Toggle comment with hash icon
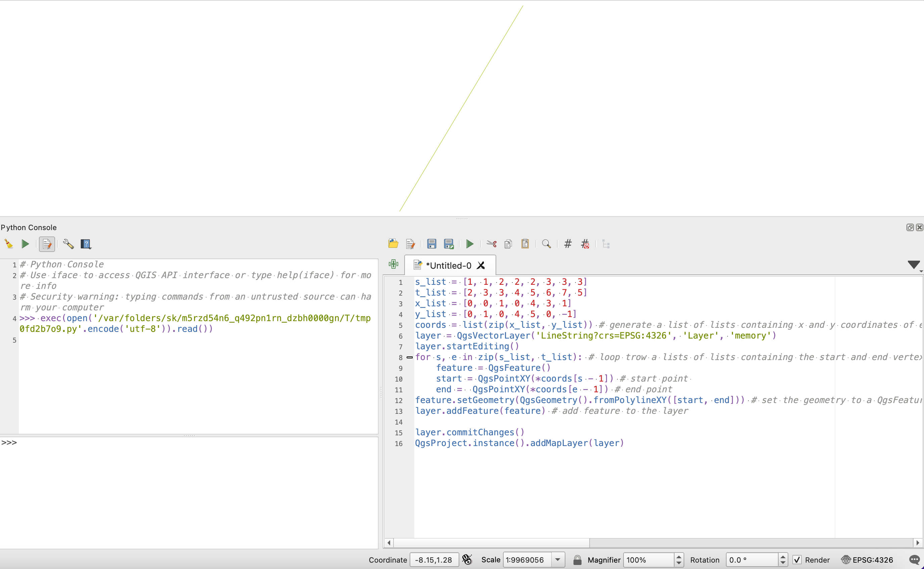 (x=568, y=244)
